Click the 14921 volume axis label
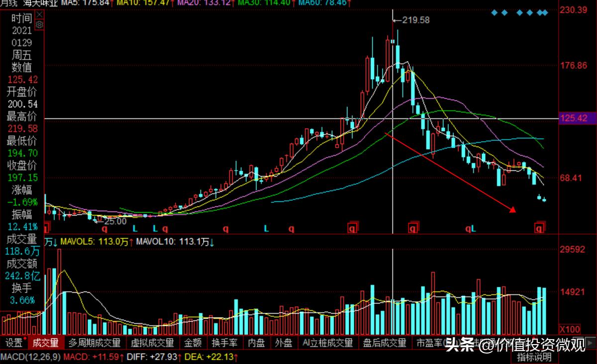This screenshot has width=597, height=364. click(x=572, y=292)
